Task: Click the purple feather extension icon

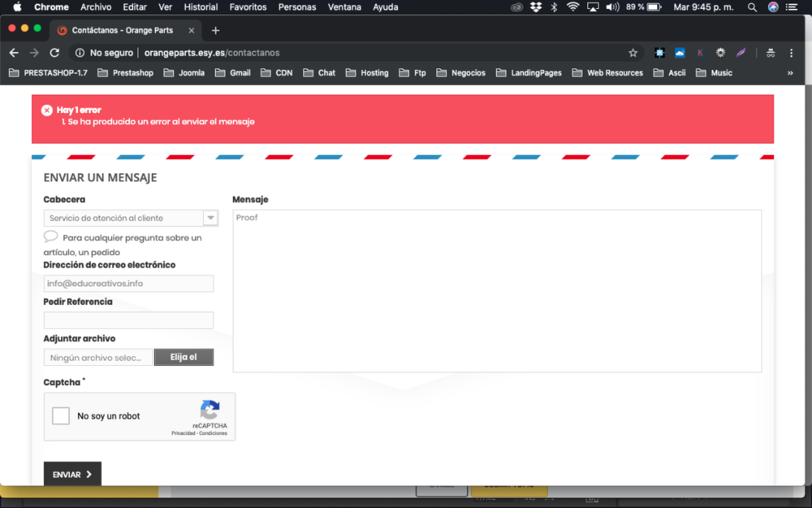Action: tap(741, 53)
